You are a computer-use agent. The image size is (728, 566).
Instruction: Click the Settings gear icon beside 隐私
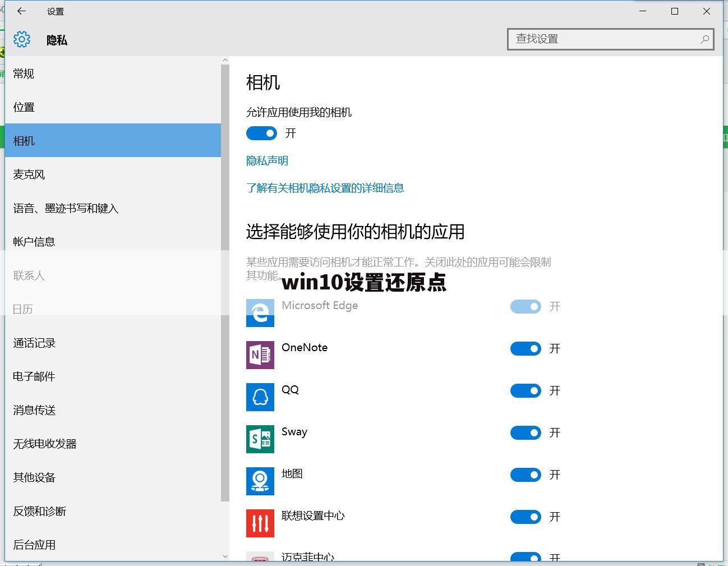click(x=22, y=39)
